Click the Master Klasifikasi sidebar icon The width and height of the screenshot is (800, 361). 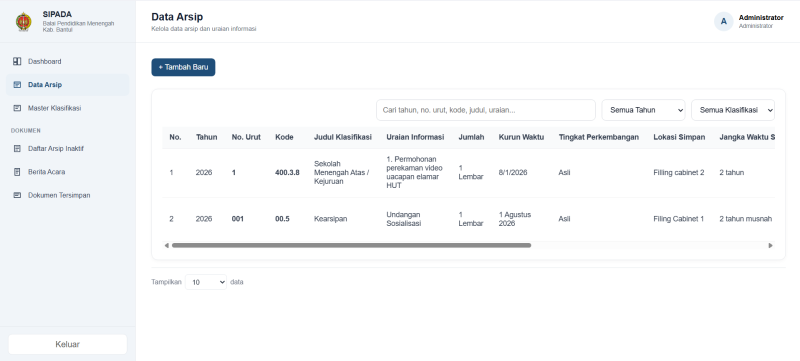(x=17, y=108)
